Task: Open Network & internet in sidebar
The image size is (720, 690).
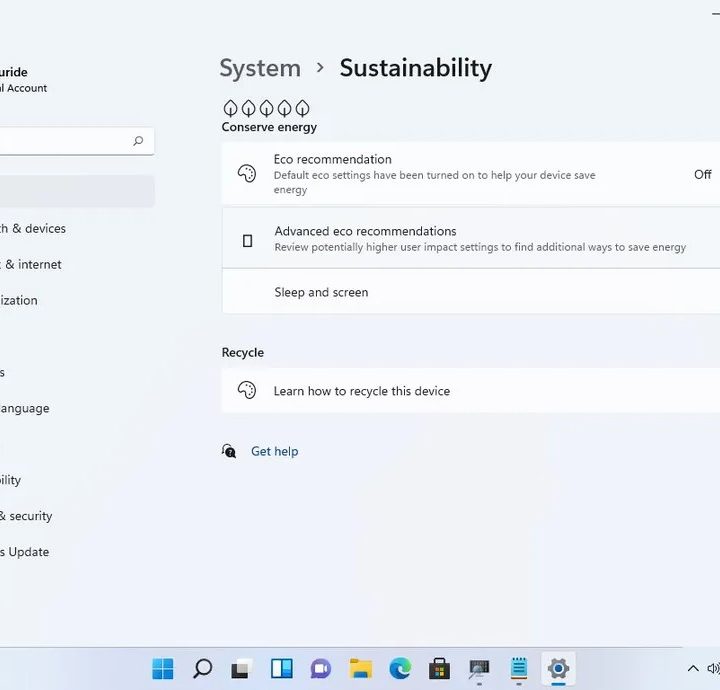Action: coord(31,264)
